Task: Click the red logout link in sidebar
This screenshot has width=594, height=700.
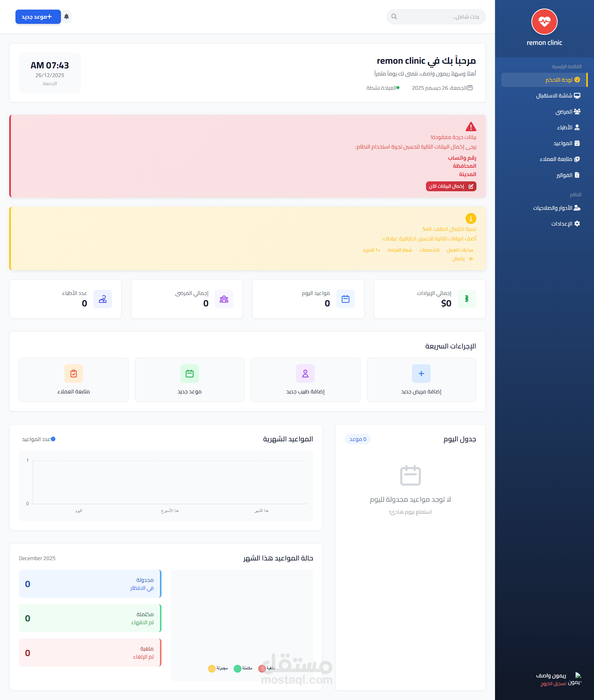Action: pos(553,683)
